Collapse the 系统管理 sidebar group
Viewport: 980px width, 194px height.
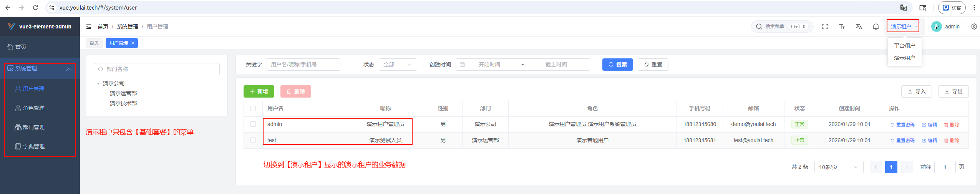(40, 69)
